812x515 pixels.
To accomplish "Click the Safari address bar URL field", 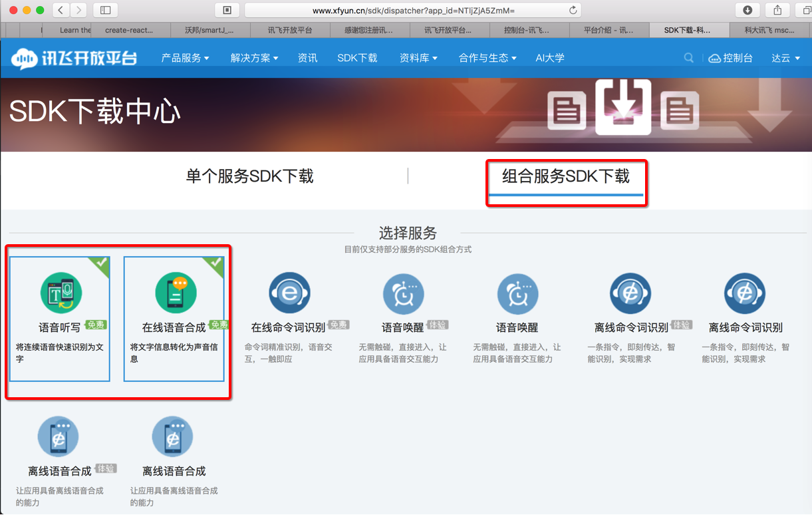I will tap(413, 10).
